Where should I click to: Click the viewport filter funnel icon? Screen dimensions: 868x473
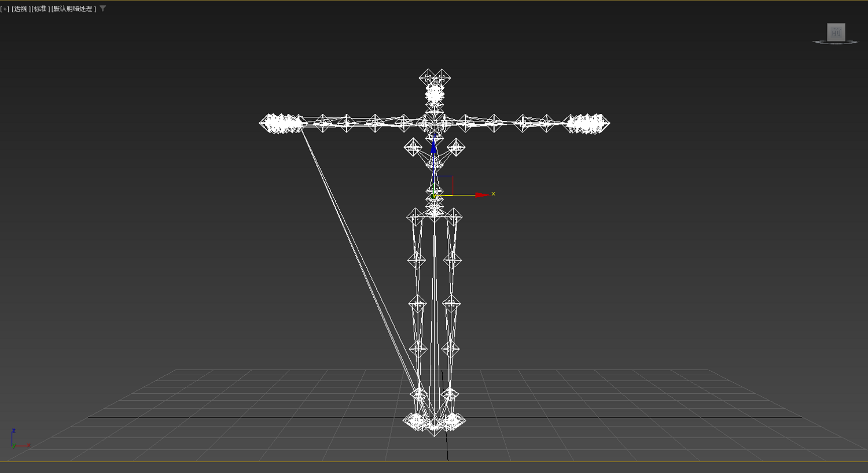click(x=103, y=9)
